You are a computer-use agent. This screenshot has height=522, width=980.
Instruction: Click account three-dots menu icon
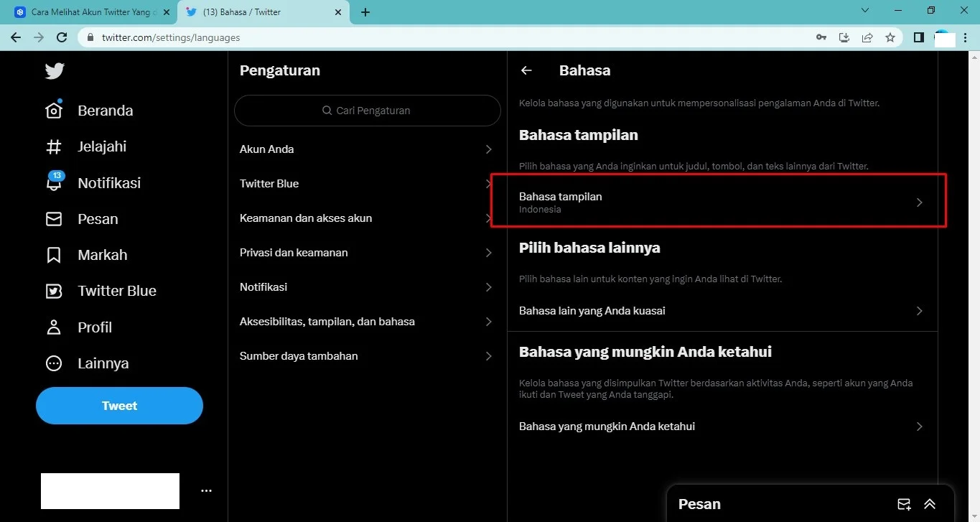pos(207,491)
